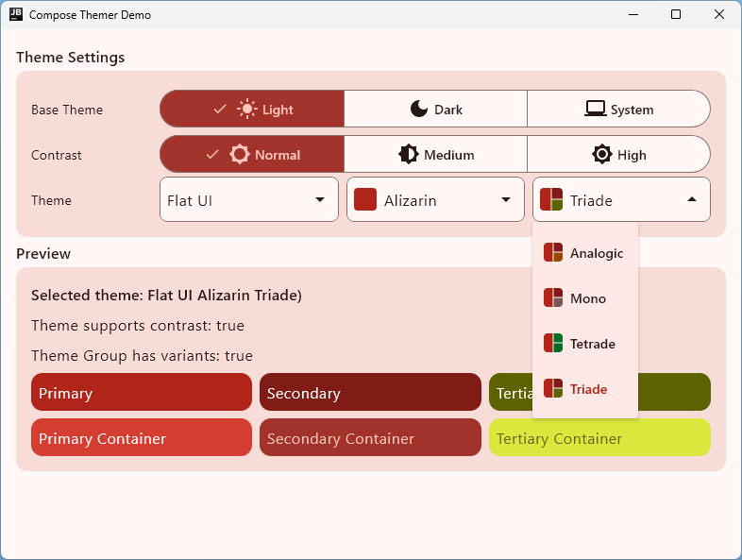Click the arrow of the Alizarin dropdown
Image resolution: width=742 pixels, height=560 pixels.
(x=506, y=200)
